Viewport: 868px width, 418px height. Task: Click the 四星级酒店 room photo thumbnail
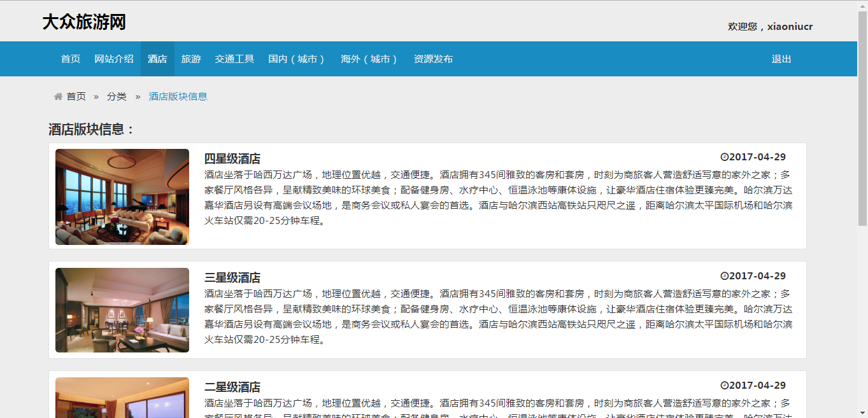(x=122, y=197)
